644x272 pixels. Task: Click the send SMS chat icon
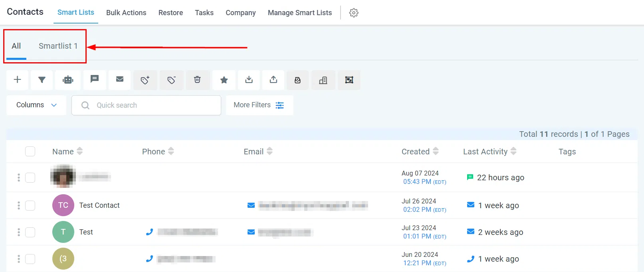[95, 80]
